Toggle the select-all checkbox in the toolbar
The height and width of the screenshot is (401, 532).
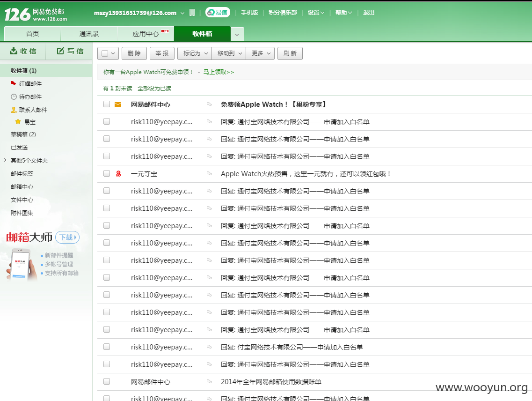105,53
